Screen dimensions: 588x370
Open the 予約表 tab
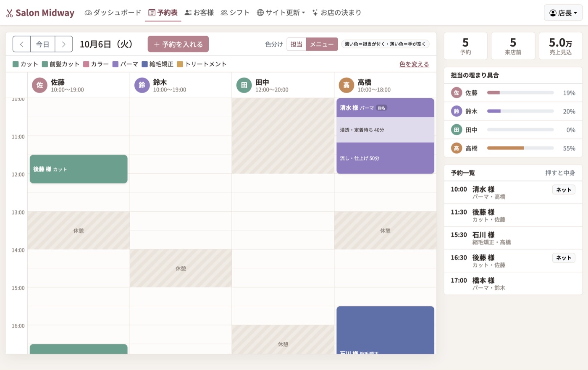pyautogui.click(x=163, y=13)
